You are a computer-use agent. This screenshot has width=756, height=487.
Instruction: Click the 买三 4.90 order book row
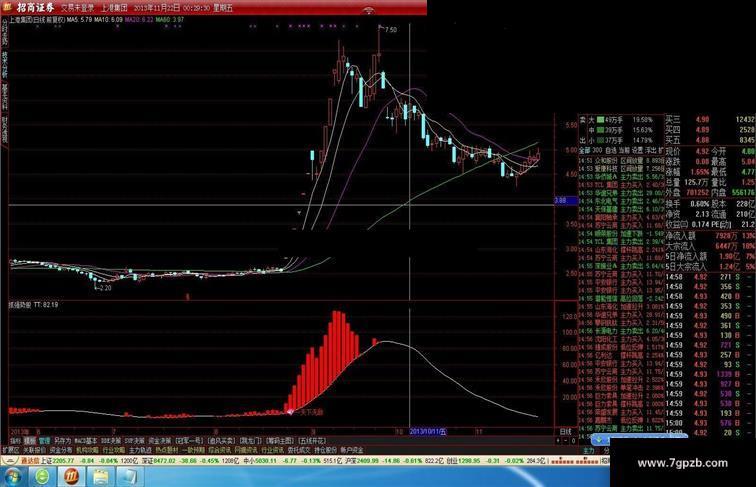tap(711, 119)
